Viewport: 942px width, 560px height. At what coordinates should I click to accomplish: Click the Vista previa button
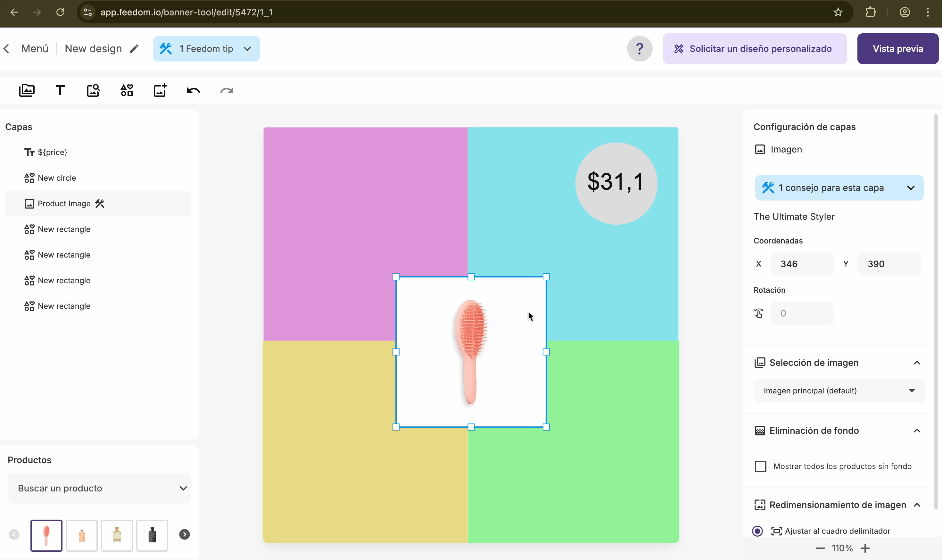[897, 49]
